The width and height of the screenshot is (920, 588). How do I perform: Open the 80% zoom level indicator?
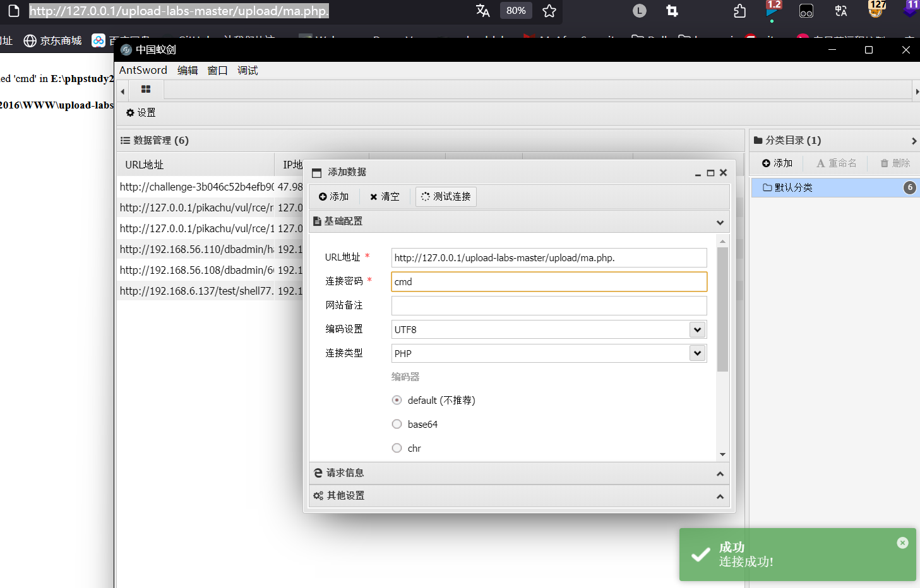pyautogui.click(x=516, y=11)
